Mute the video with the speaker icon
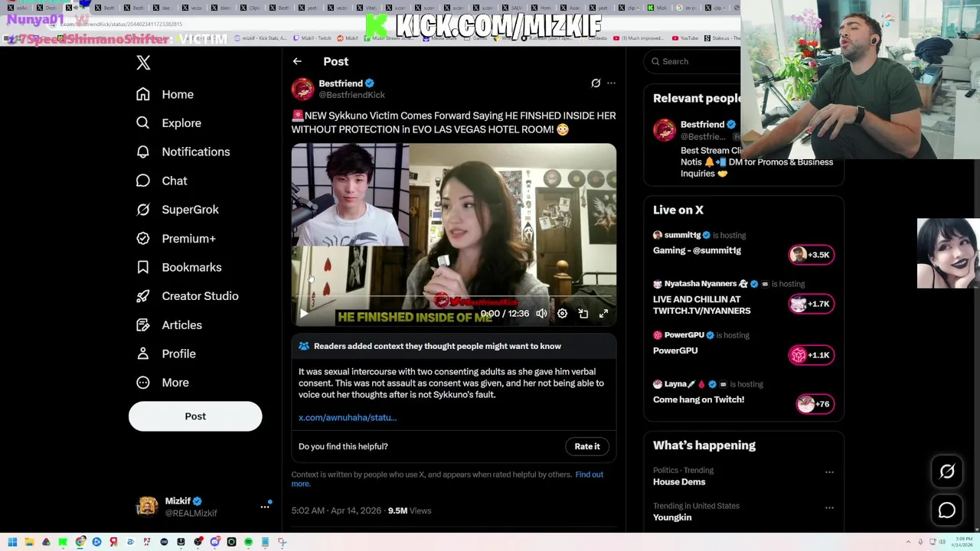The image size is (980, 551). tap(541, 313)
